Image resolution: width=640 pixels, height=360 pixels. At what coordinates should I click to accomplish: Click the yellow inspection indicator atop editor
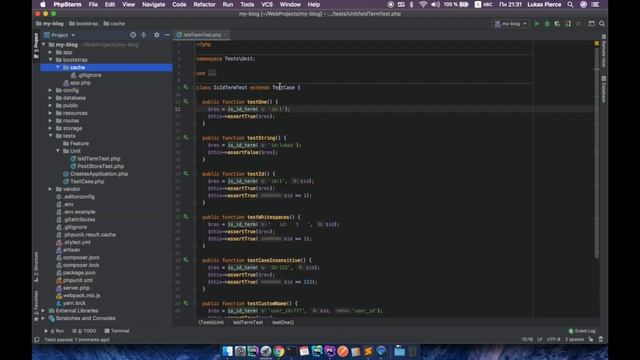[597, 43]
